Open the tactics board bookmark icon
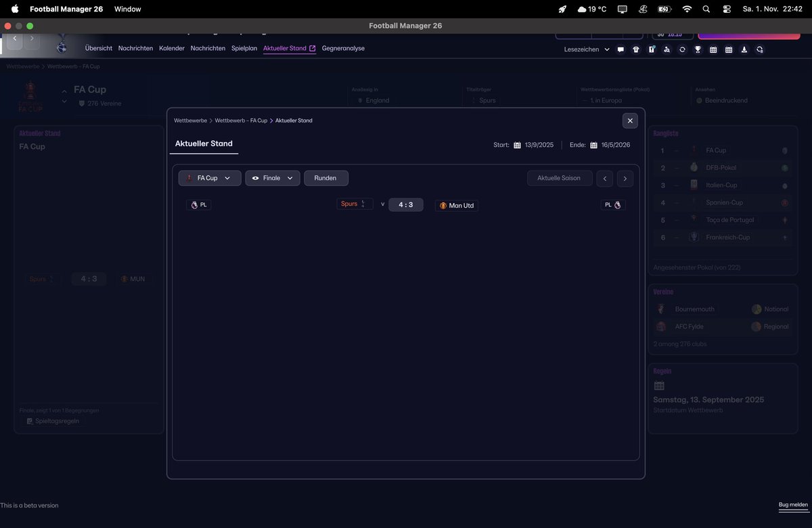Viewport: 812px width, 528px height. [652, 49]
